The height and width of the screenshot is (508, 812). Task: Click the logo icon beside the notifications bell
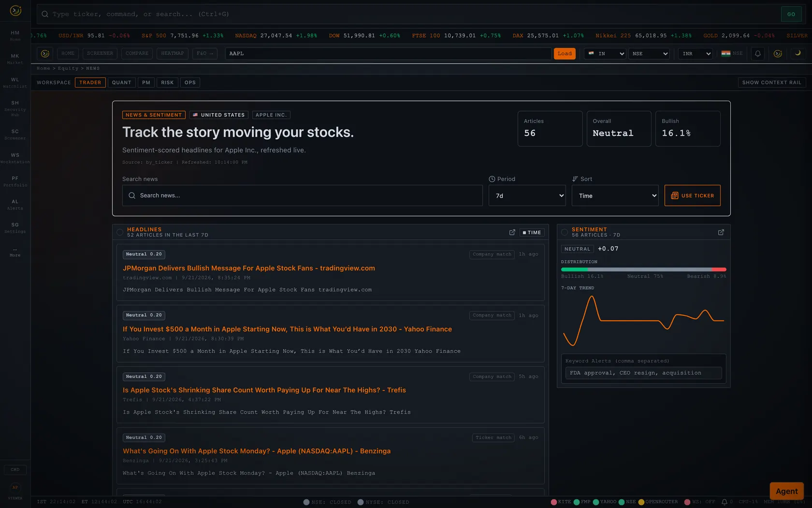click(778, 54)
